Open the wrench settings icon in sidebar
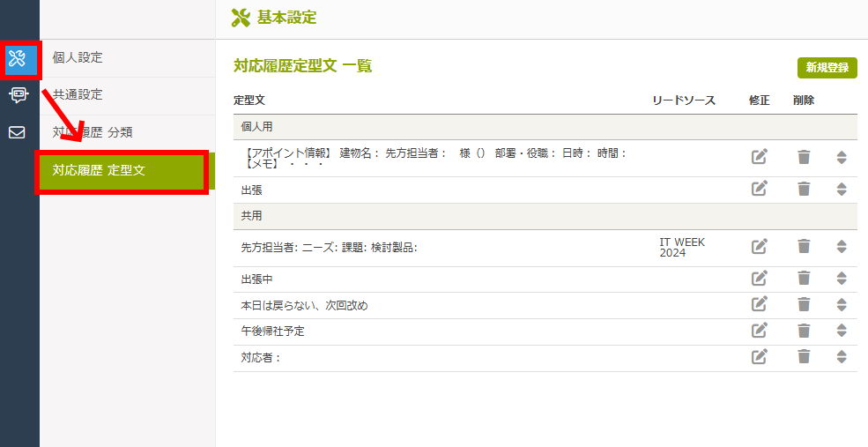Screen dimensions: 868x447 pyautogui.click(x=18, y=59)
